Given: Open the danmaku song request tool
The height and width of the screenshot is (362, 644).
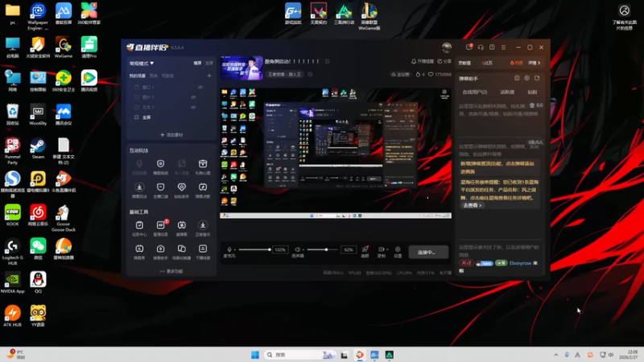Looking at the screenshot, I should [x=203, y=190].
